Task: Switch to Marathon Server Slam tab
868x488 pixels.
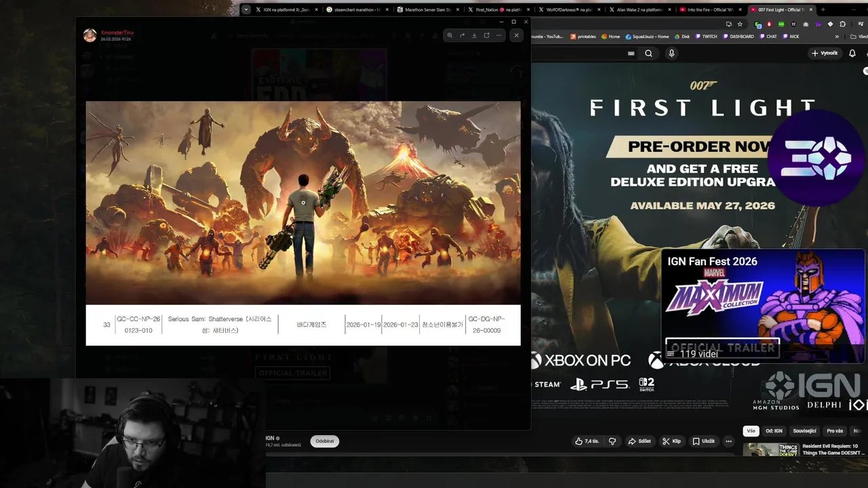Action: pyautogui.click(x=427, y=9)
